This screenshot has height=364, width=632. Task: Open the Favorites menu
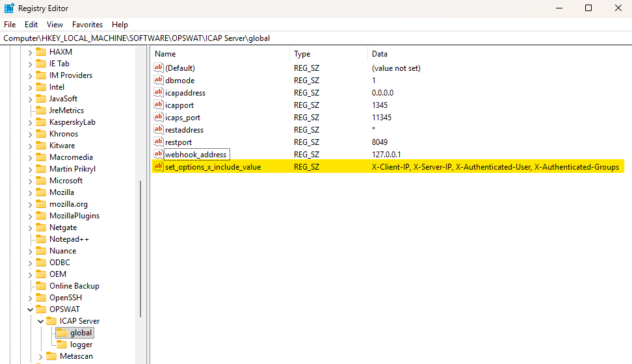[87, 24]
